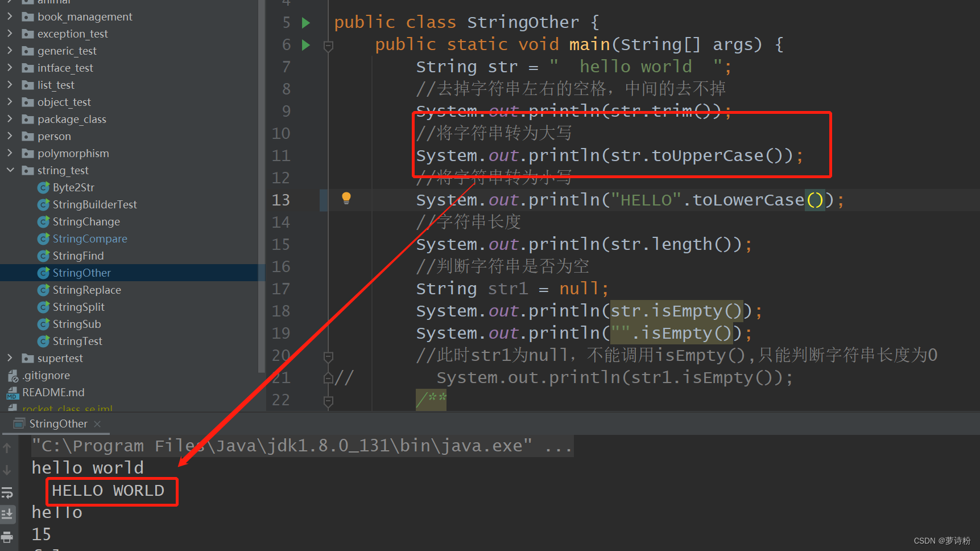This screenshot has width=980, height=551.
Task: Click the .gitignore file icon
Action: 13,375
